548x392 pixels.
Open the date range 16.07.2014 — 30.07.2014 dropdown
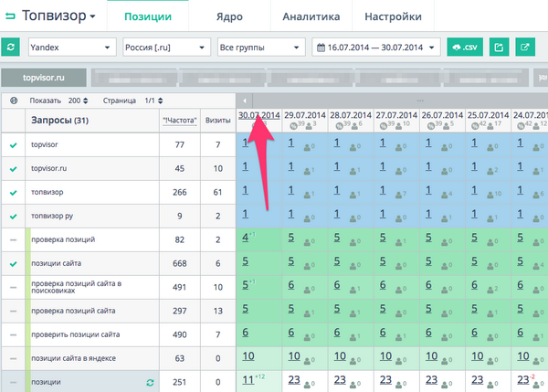coord(375,48)
